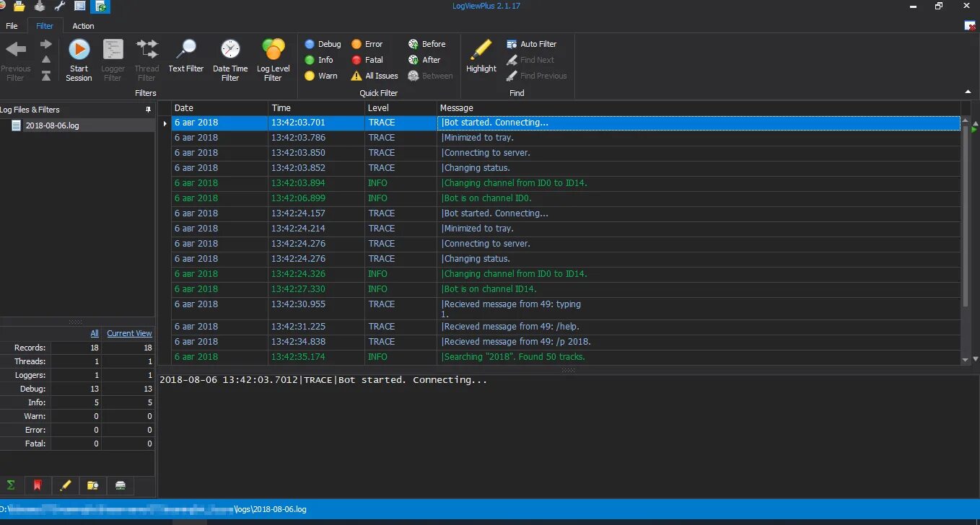Viewport: 980px width, 525px height.
Task: Apply the Warn quick filter
Action: (320, 76)
